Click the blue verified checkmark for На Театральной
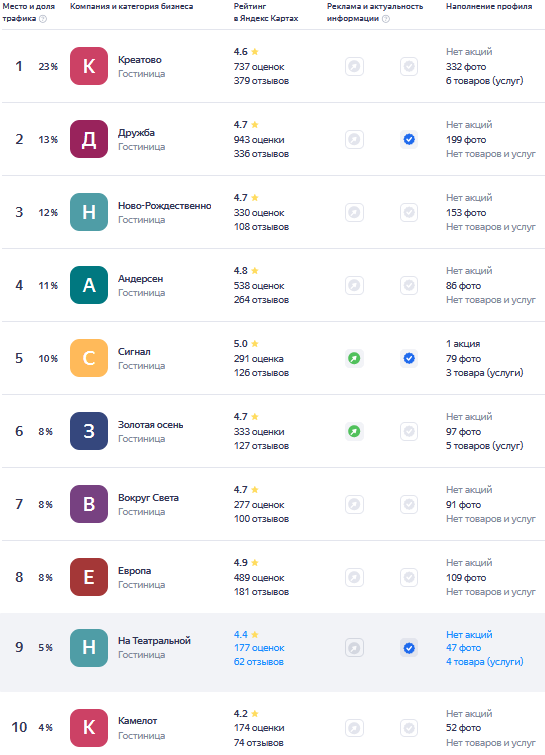 click(x=409, y=648)
